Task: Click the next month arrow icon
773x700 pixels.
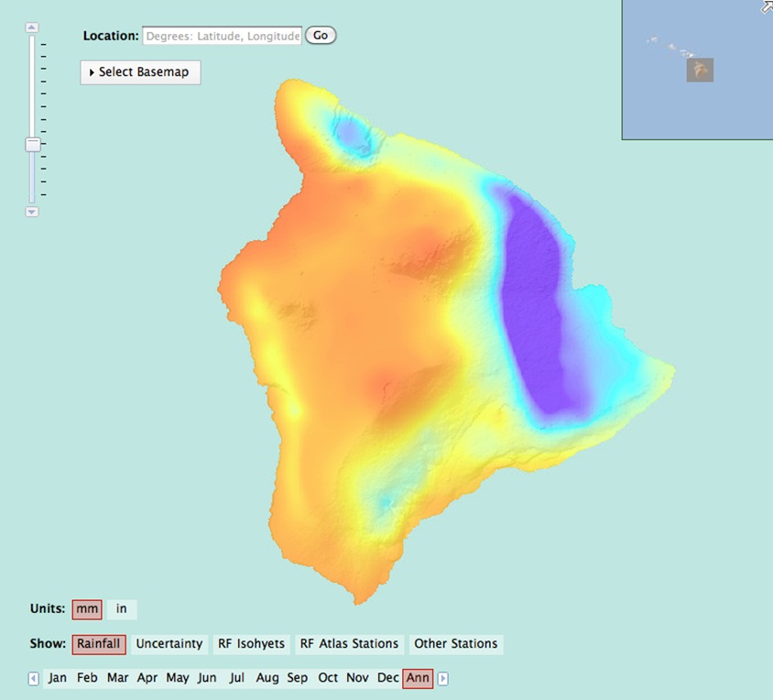Action: coord(443,679)
